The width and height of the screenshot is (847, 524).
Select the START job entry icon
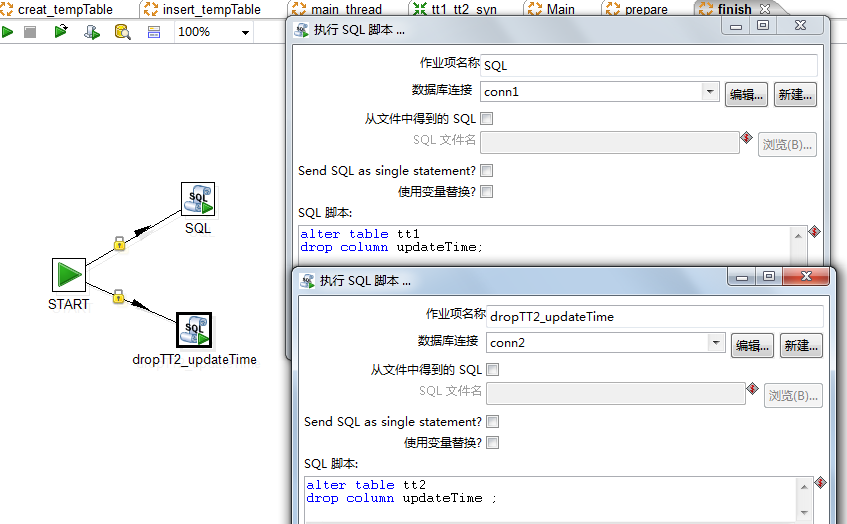click(69, 275)
